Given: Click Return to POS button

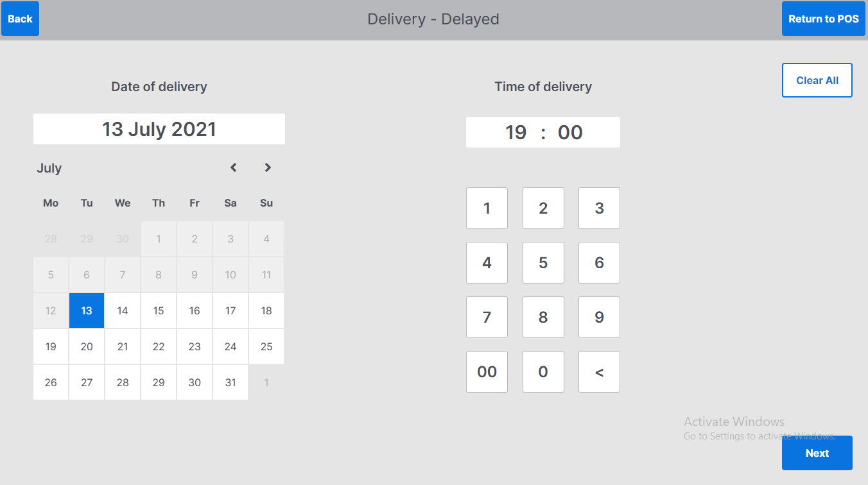Looking at the screenshot, I should pos(823,19).
